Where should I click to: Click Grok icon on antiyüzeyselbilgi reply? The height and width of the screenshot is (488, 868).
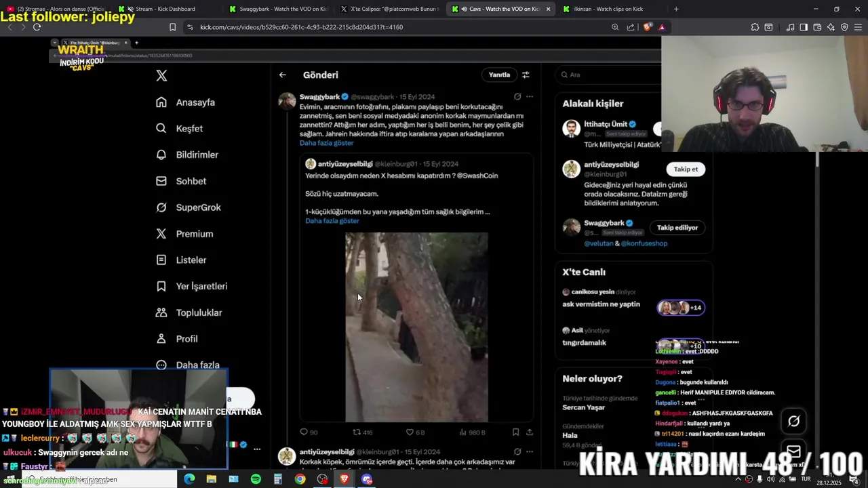point(517,452)
